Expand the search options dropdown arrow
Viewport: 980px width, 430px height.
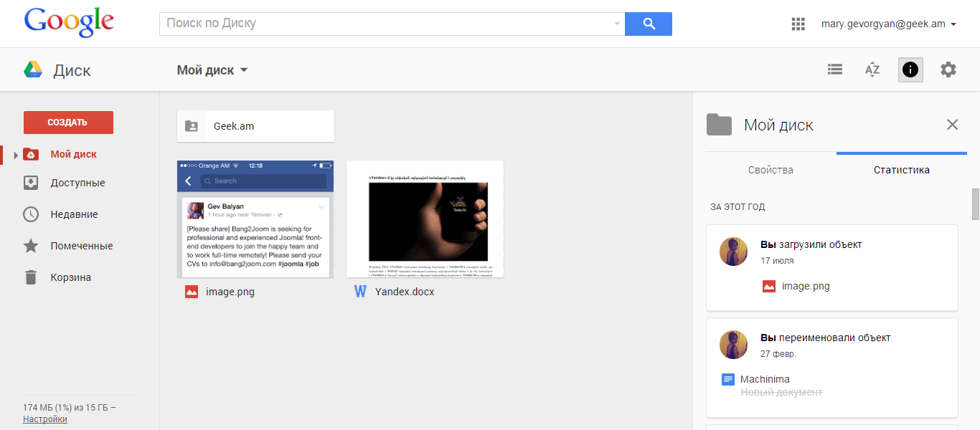[617, 24]
